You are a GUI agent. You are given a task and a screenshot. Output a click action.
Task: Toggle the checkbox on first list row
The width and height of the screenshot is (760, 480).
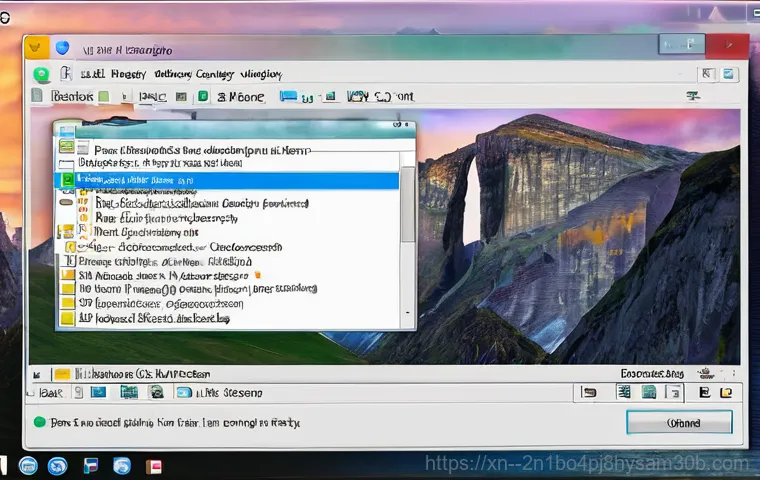click(x=67, y=149)
